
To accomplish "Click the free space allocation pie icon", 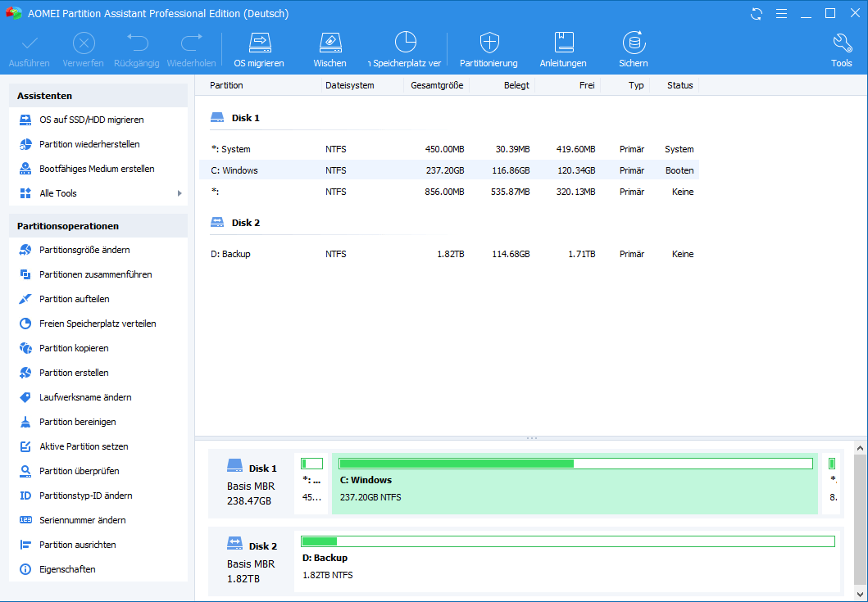I will pos(406,43).
